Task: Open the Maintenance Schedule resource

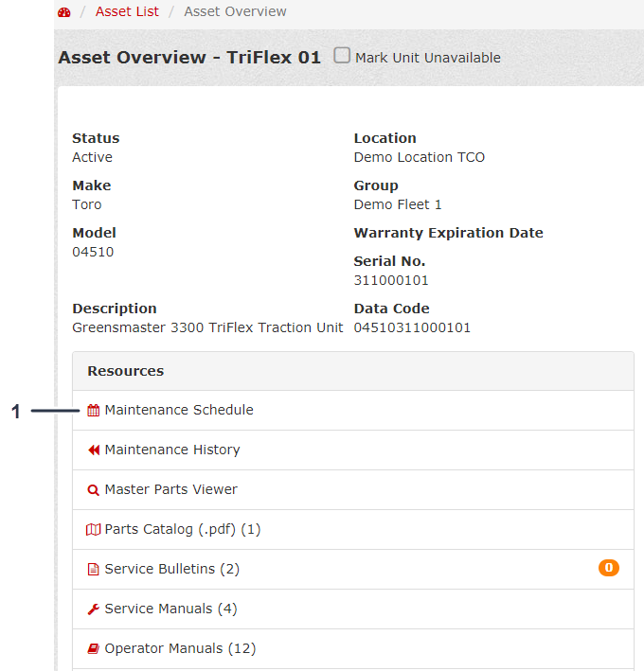Action: 179,411
